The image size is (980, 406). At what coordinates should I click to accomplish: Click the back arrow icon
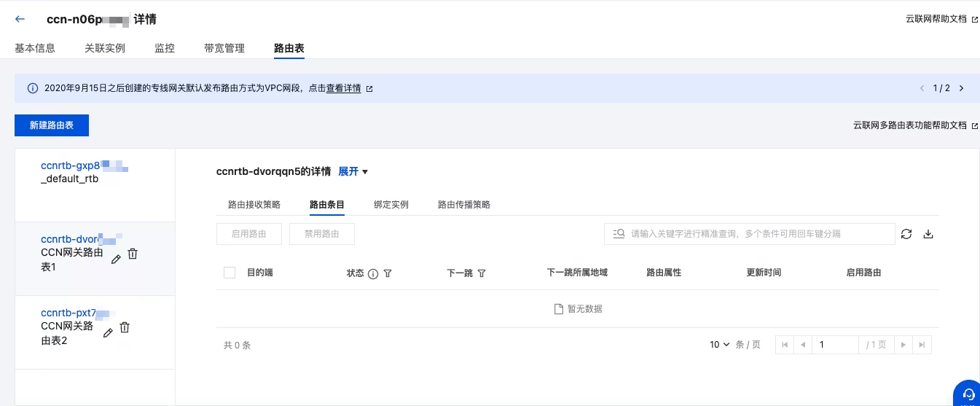pyautogui.click(x=20, y=20)
